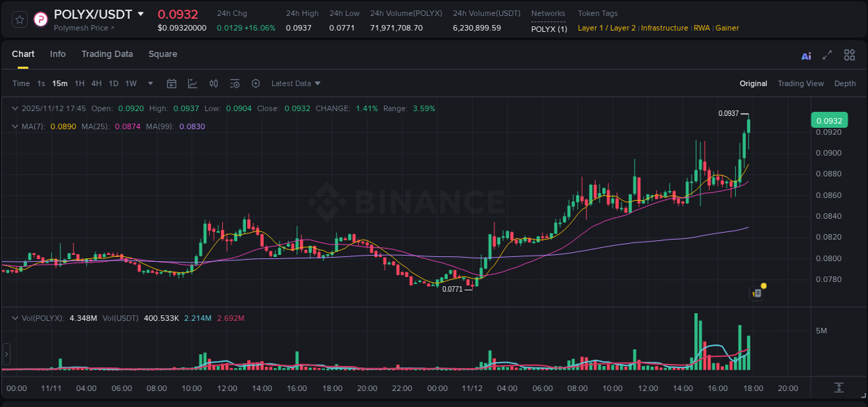This screenshot has width=868, height=407.
Task: Switch to the Depth view
Action: 845,83
